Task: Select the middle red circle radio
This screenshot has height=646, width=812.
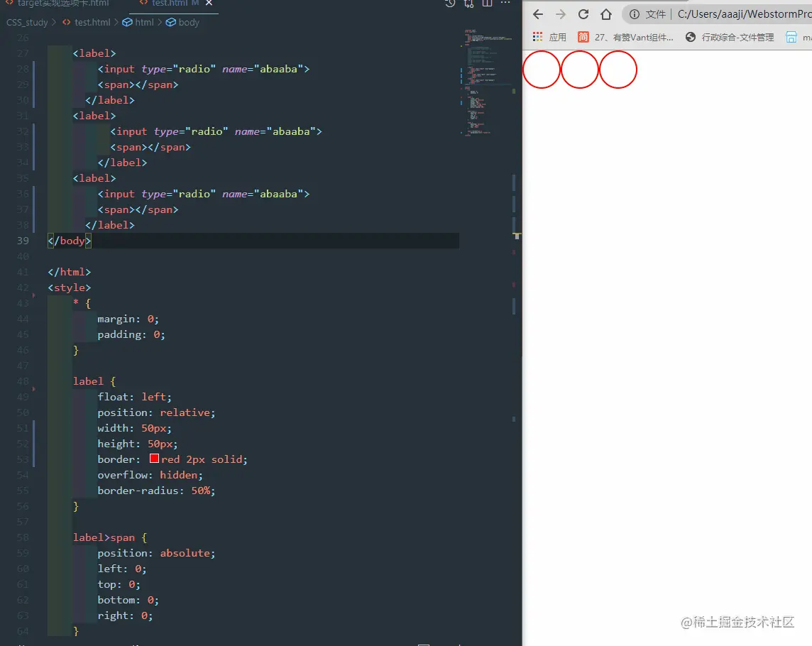Action: [580, 70]
